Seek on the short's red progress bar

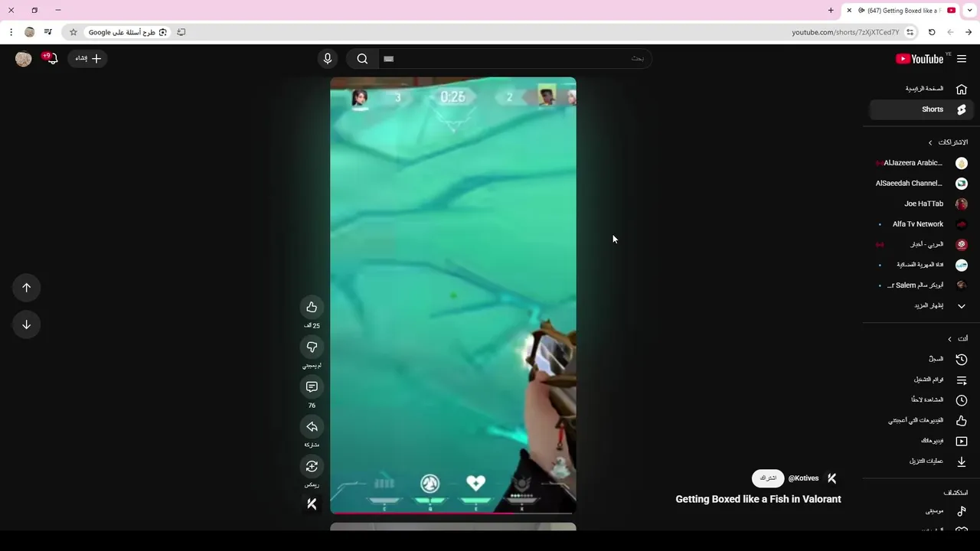(453, 513)
